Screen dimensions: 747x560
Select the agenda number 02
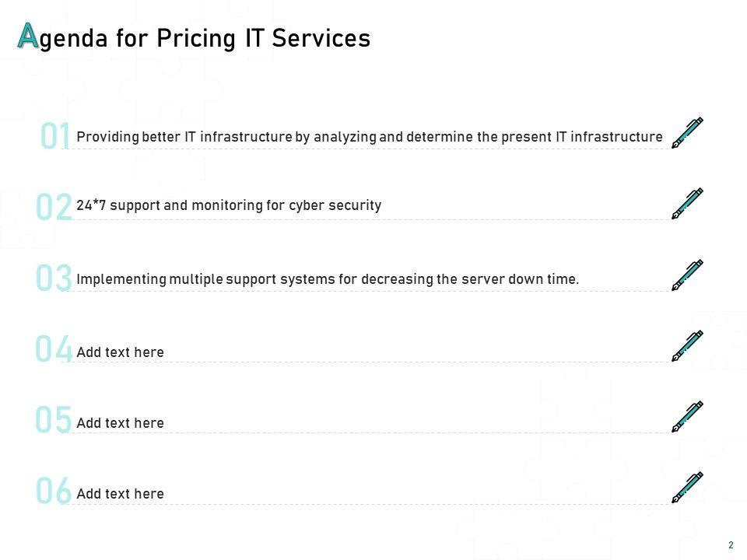(54, 208)
